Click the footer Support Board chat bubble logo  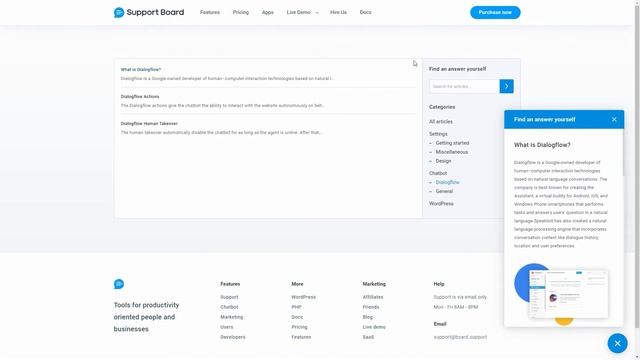(119, 284)
